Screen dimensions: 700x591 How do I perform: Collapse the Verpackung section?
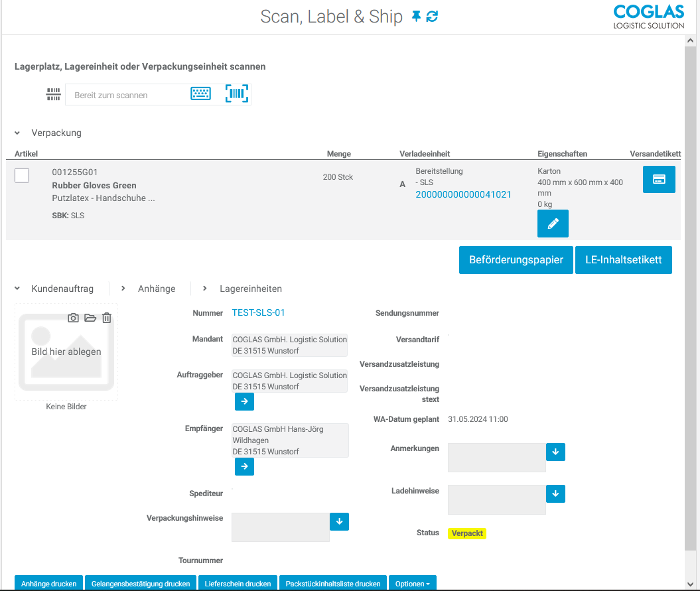17,133
